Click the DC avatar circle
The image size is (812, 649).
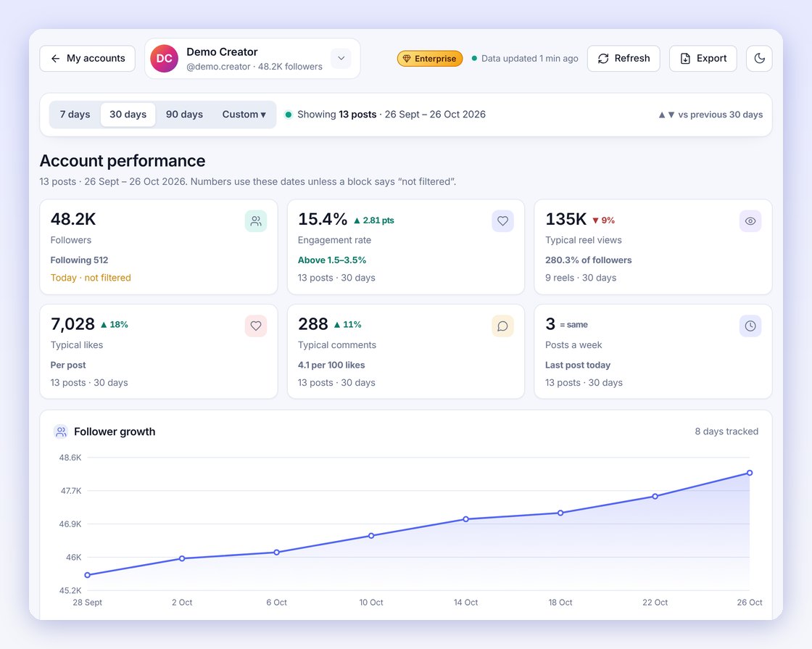tap(164, 59)
